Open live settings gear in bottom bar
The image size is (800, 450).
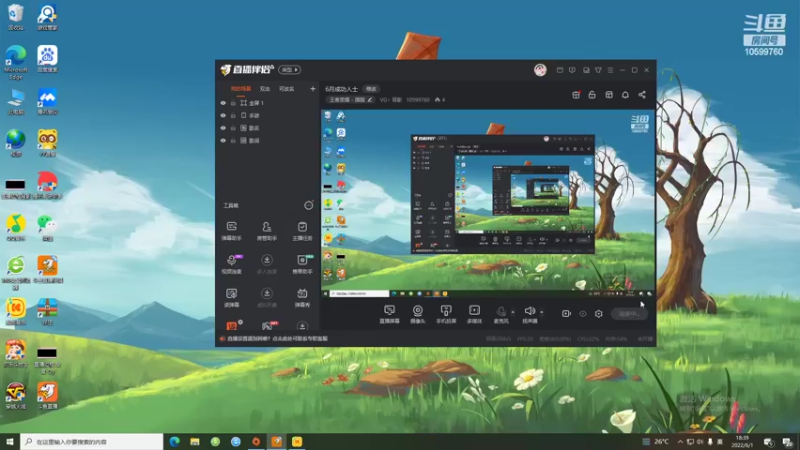coord(598,314)
